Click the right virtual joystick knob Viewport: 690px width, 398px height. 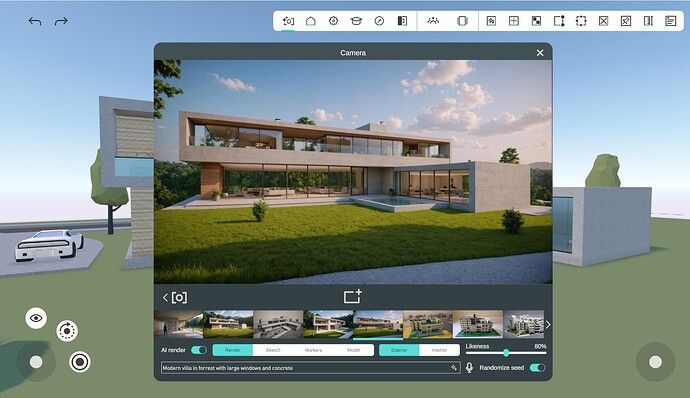pyautogui.click(x=655, y=362)
